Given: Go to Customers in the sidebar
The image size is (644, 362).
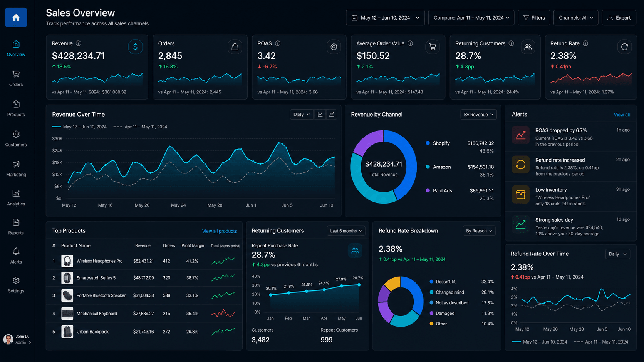Looking at the screenshot, I should tap(16, 139).
